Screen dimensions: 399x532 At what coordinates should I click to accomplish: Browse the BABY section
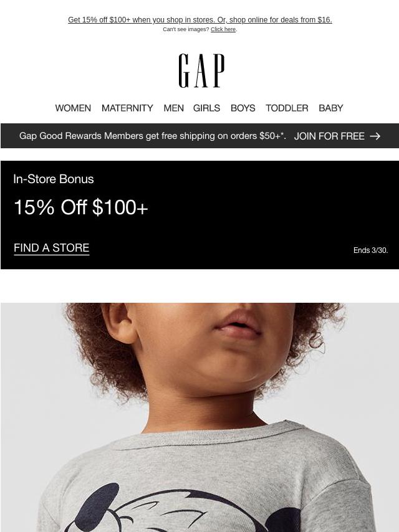(x=331, y=108)
